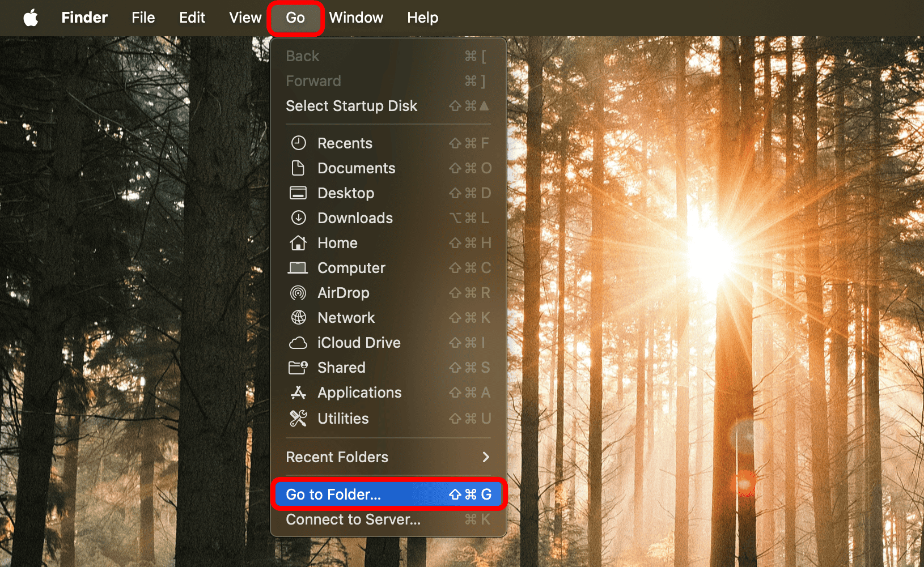Click the Home house icon
Screen dimensions: 924x567
pyautogui.click(x=298, y=243)
